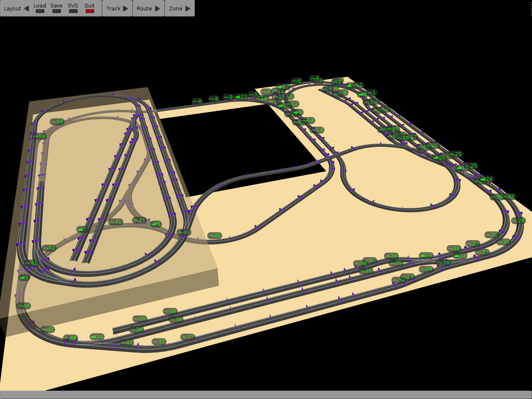Select turnout marker 17 on track

(x=283, y=87)
